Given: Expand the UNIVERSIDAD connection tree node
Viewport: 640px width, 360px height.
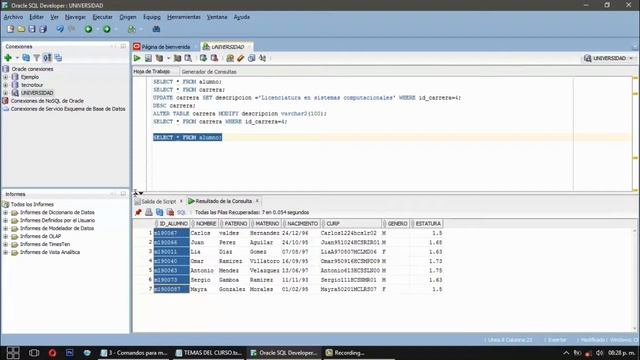Looking at the screenshot, I should 6,93.
